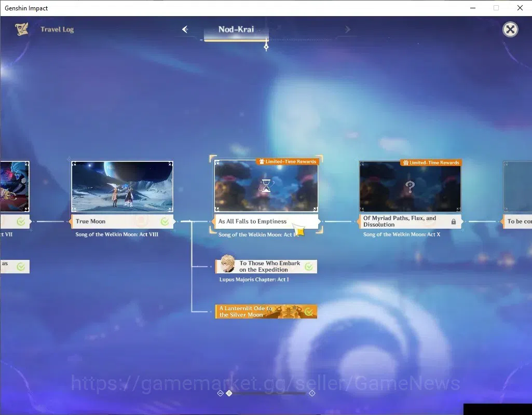
Task: Select the Nod-Krai region tab
Action: [x=236, y=30]
